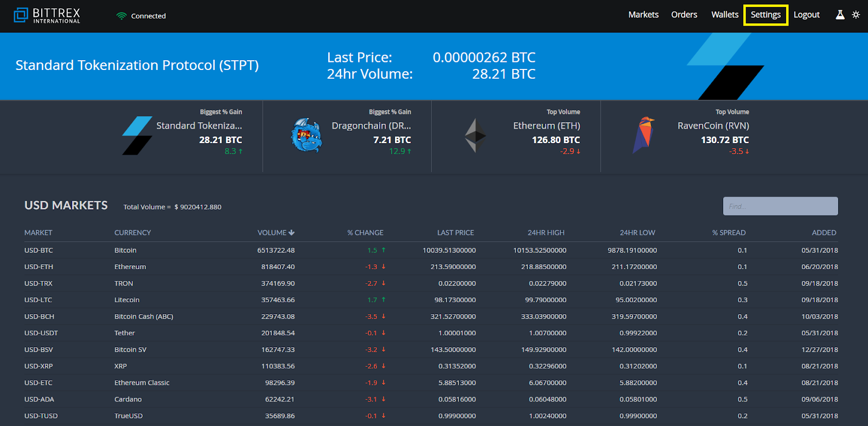
Task: Click the TrueUSD currency name
Action: (129, 416)
